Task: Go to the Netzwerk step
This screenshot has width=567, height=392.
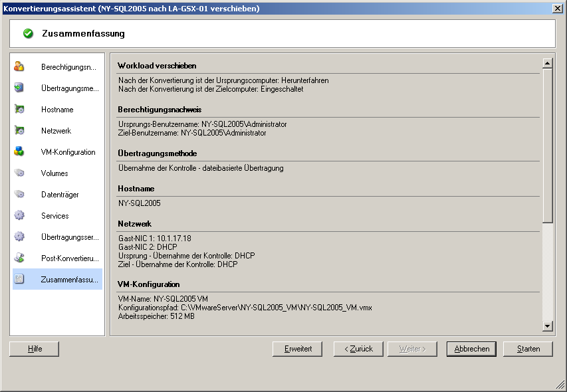Action: 57,131
